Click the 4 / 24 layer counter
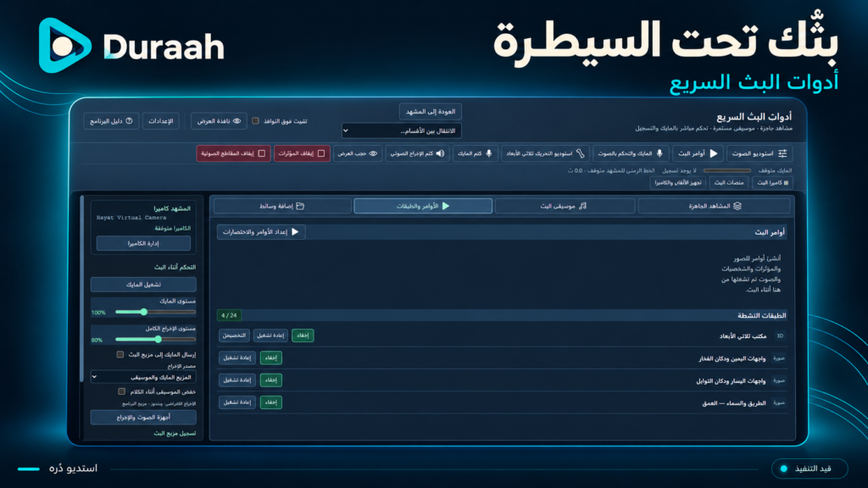This screenshot has height=488, width=868. pos(229,315)
